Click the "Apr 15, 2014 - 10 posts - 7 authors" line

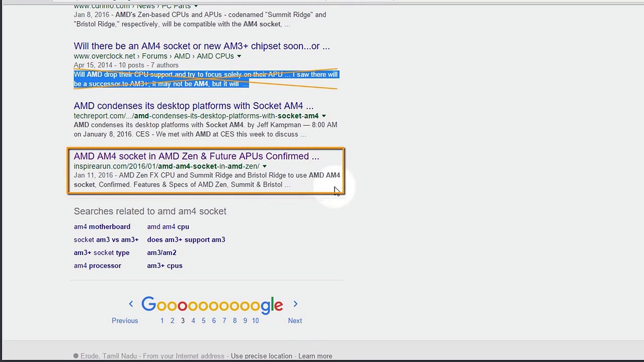click(126, 65)
